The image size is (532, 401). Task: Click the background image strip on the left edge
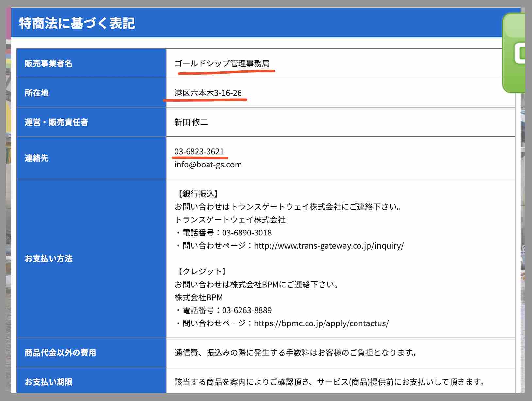pyautogui.click(x=8, y=196)
